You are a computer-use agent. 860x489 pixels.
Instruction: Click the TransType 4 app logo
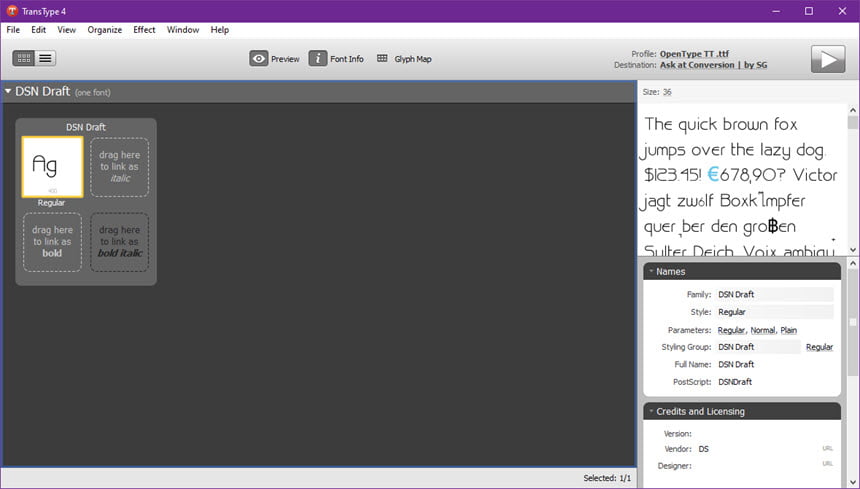(12, 11)
